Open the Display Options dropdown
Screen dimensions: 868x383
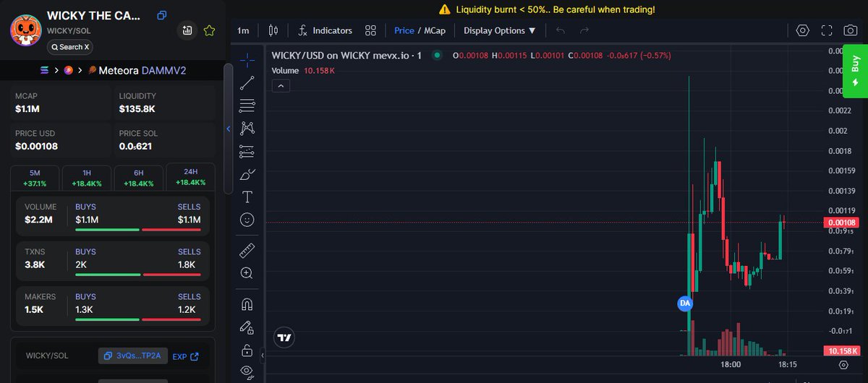click(x=499, y=30)
